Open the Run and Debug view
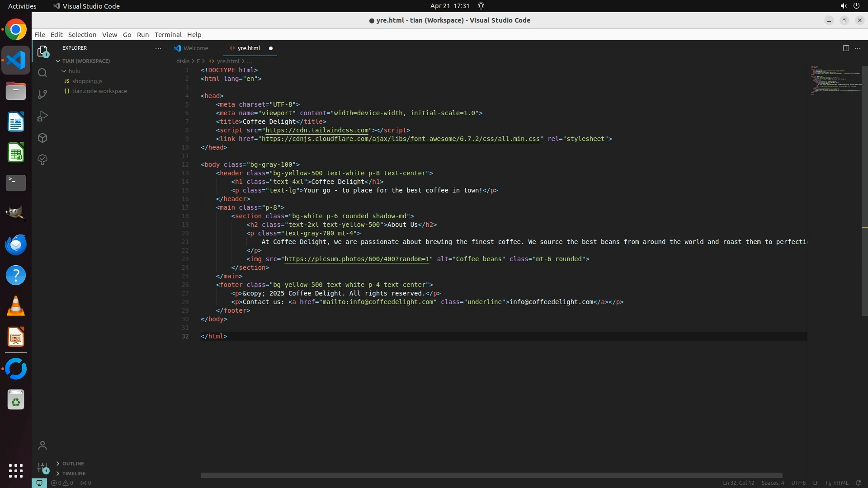Viewport: 868px width, 488px height. 42,116
